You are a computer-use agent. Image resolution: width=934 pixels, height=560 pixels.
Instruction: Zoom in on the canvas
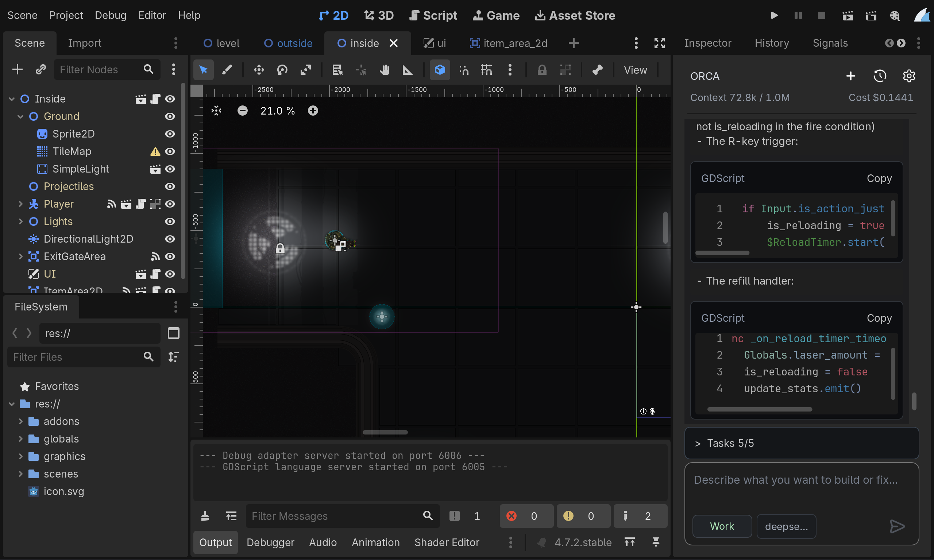click(313, 111)
